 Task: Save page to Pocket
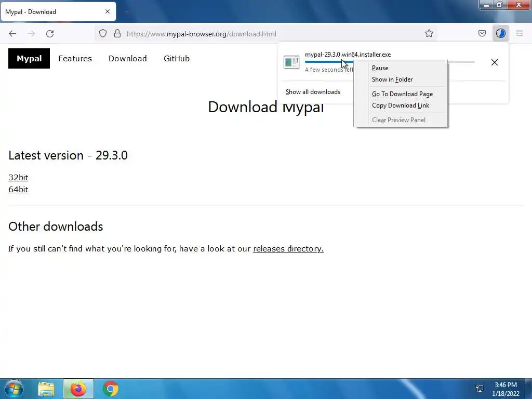pyautogui.click(x=482, y=33)
